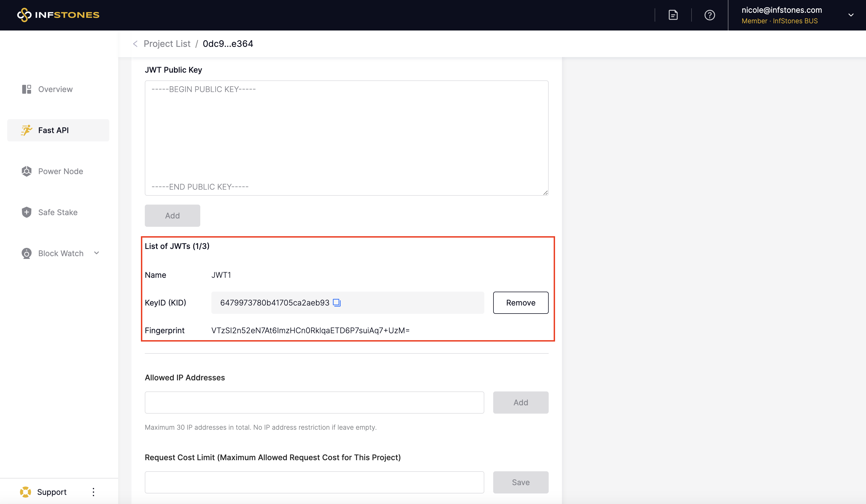The width and height of the screenshot is (866, 504).
Task: Click into the JWT Public Key textarea
Action: click(346, 138)
